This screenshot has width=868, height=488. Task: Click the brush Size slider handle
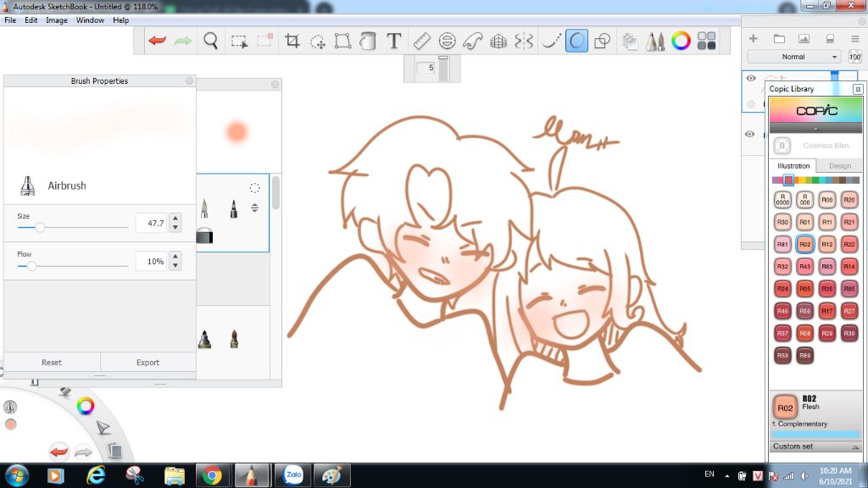40,227
